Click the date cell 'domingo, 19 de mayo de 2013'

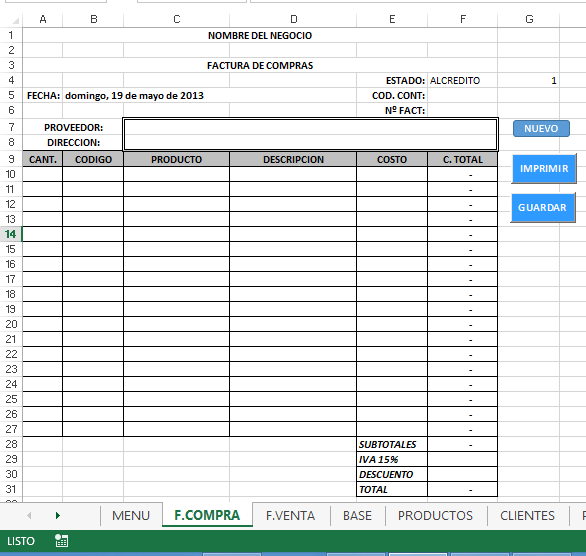click(x=135, y=96)
